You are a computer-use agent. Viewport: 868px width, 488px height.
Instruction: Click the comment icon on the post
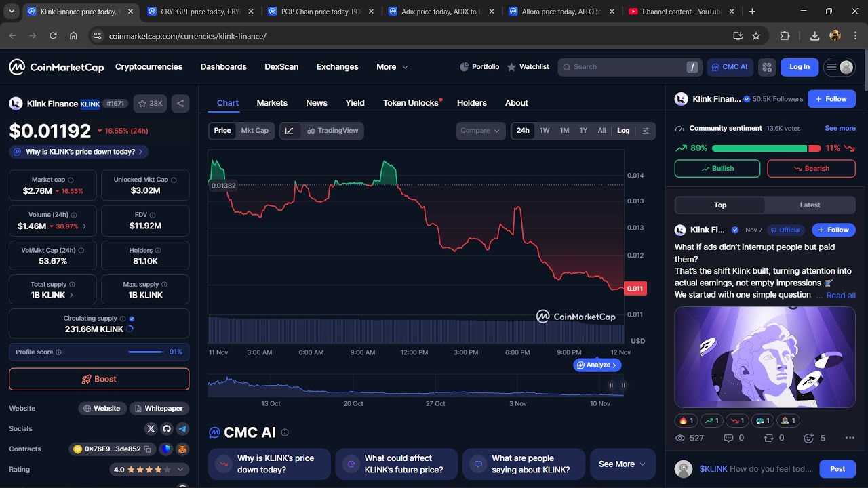pos(728,438)
